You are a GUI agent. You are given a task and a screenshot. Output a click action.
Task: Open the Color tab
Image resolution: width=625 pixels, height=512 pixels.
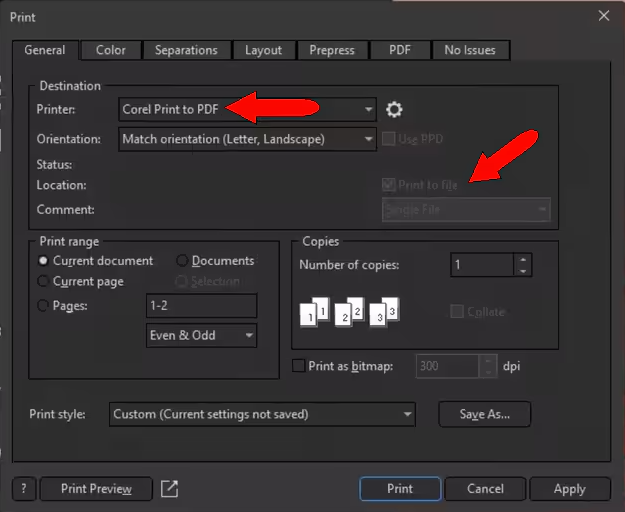110,50
